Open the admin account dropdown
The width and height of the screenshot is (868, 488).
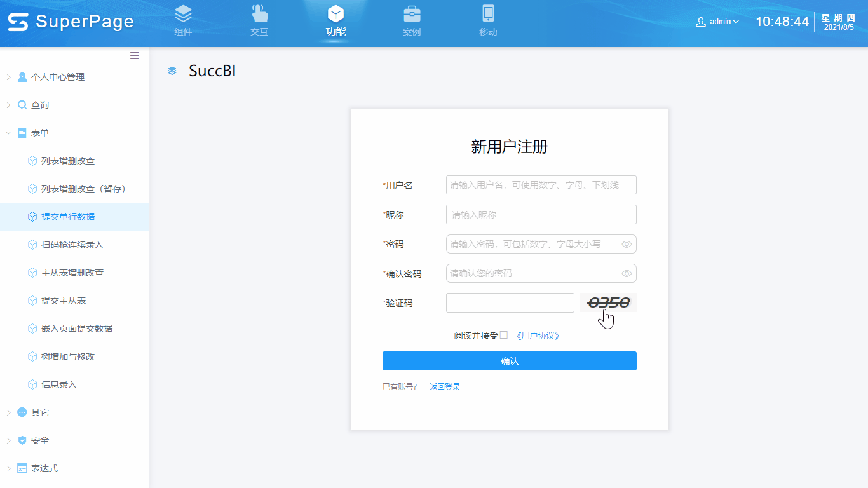point(718,21)
